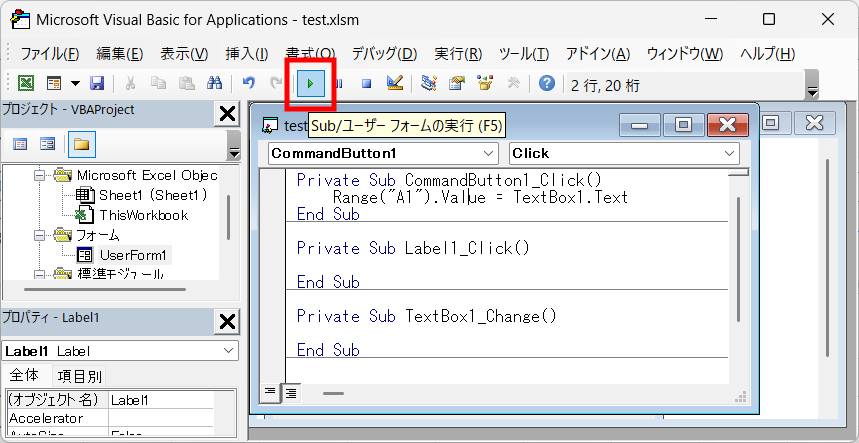Click the Private Sub Label1_Click() line
The image size is (859, 443).
413,248
